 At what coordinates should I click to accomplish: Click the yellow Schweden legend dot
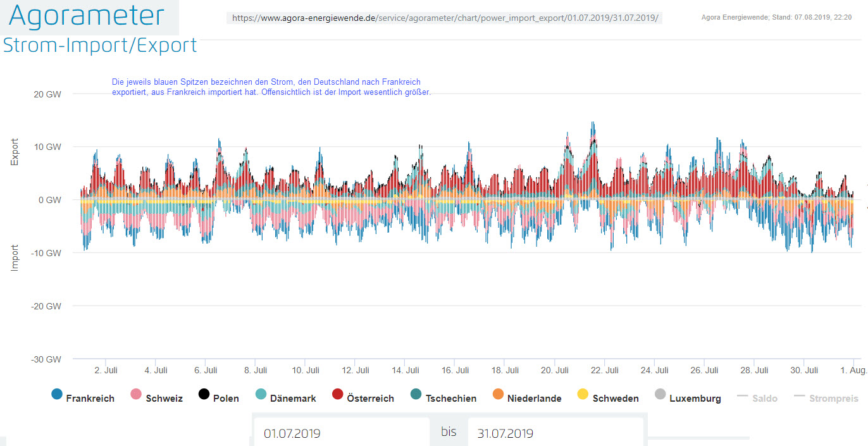(x=583, y=395)
